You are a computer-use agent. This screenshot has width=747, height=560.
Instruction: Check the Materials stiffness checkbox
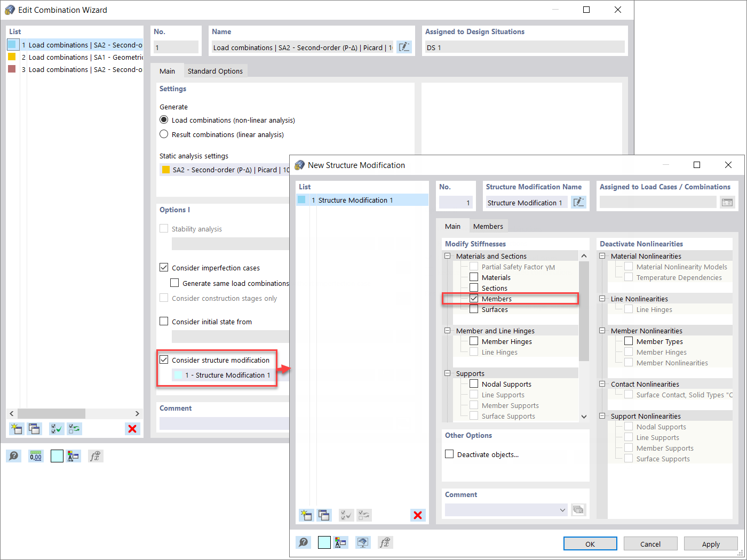pos(474,277)
